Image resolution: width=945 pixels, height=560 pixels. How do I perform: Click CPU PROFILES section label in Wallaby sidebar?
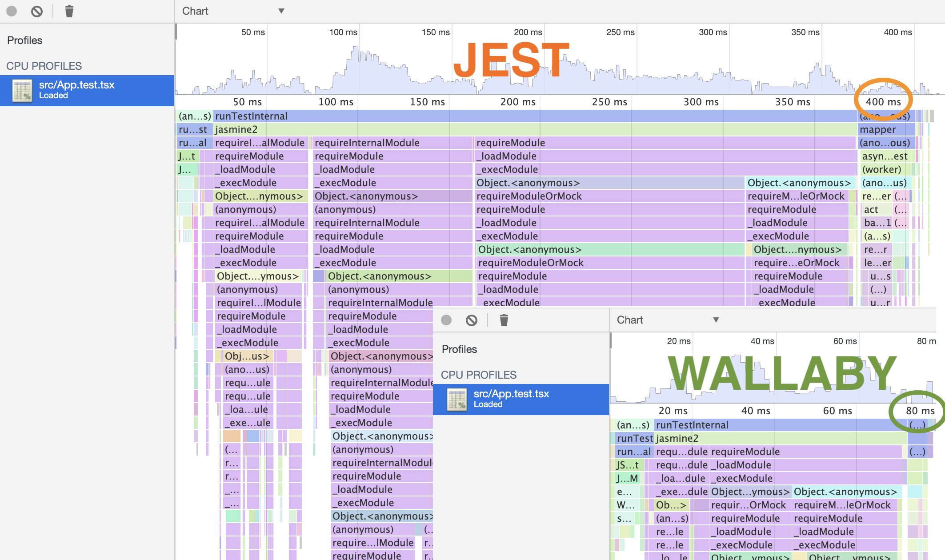(x=479, y=375)
